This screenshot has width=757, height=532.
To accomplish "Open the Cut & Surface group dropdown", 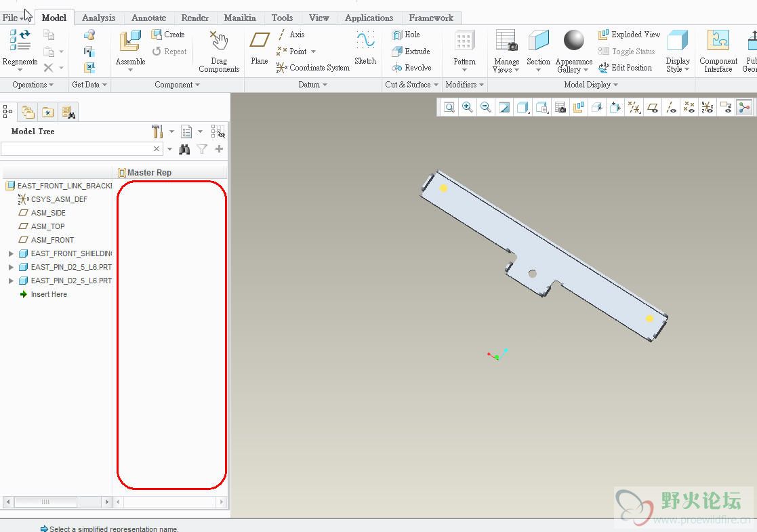I will pyautogui.click(x=412, y=85).
